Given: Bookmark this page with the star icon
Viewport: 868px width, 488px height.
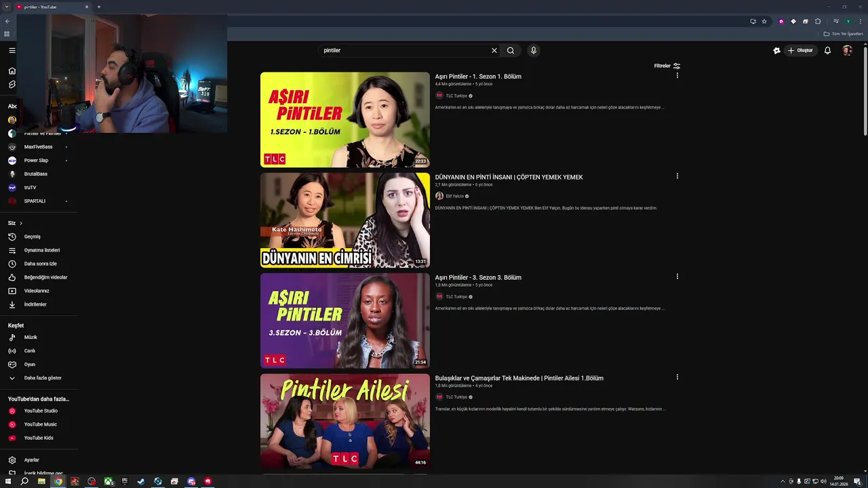Looking at the screenshot, I should (764, 21).
